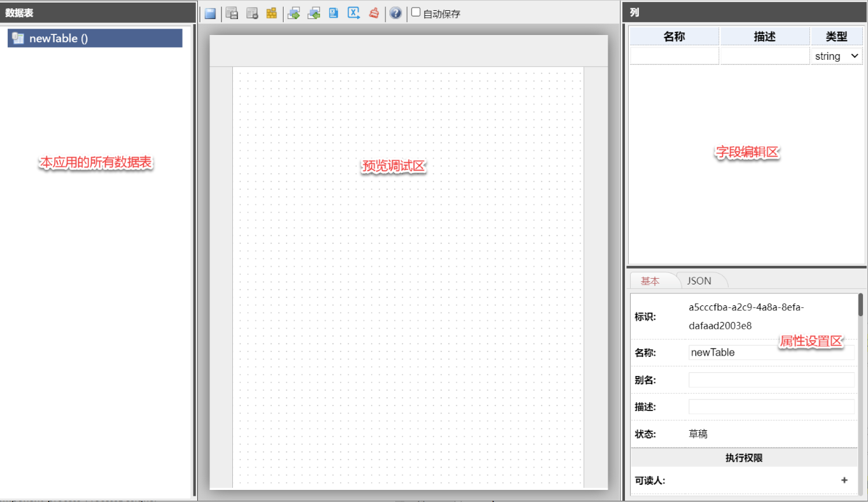Image resolution: width=868 pixels, height=502 pixels.
Task: Add a reader with the 可读人 plus button
Action: pos(844,480)
